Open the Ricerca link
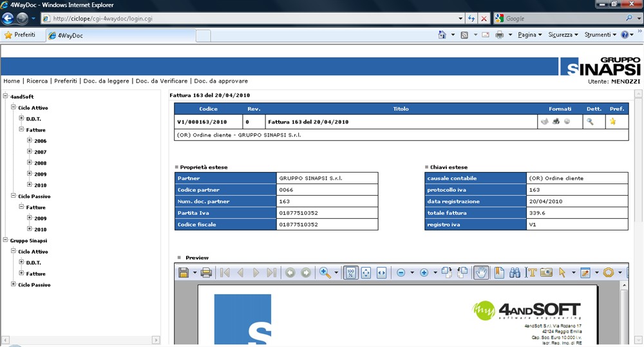This screenshot has width=644, height=347. 37,81
